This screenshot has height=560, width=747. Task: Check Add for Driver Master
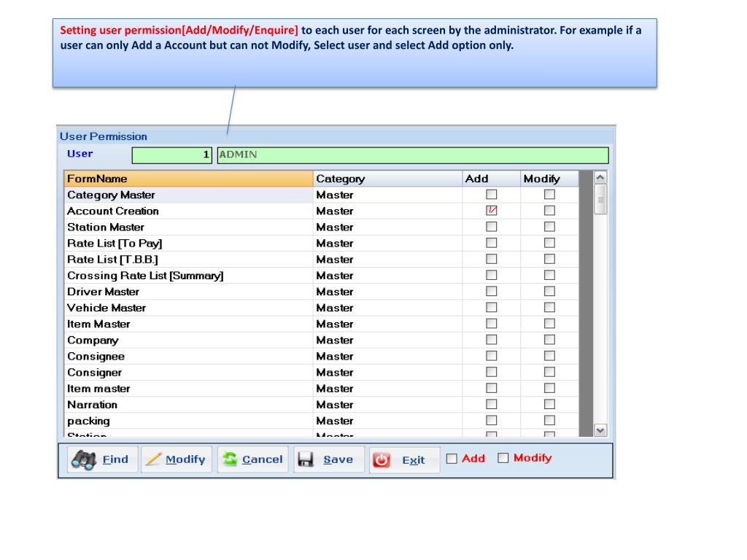coord(491,292)
